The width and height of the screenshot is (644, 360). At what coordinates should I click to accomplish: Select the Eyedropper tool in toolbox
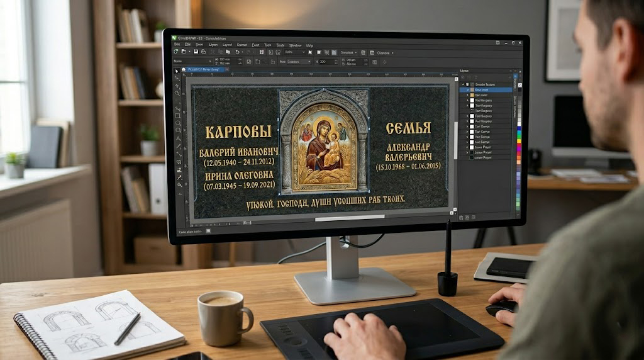[179, 177]
